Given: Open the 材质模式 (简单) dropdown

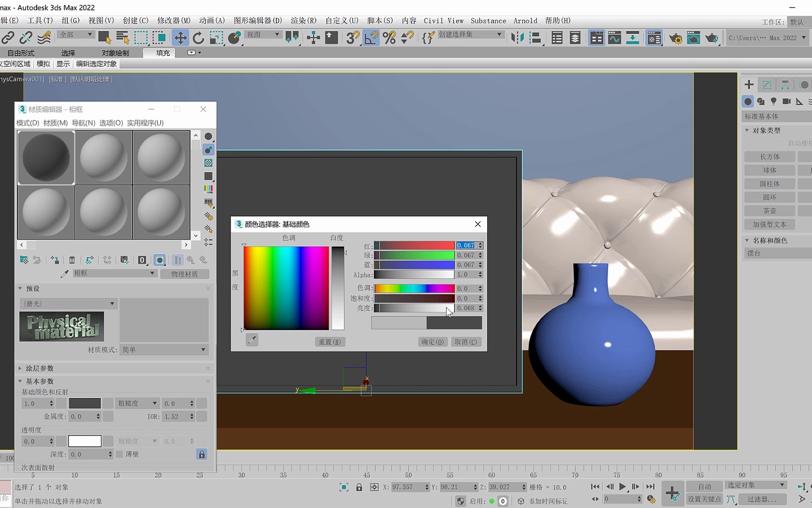Looking at the screenshot, I should (164, 349).
